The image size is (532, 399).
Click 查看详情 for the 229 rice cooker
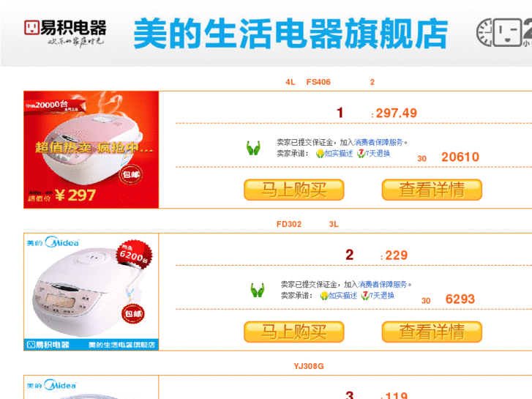(432, 332)
